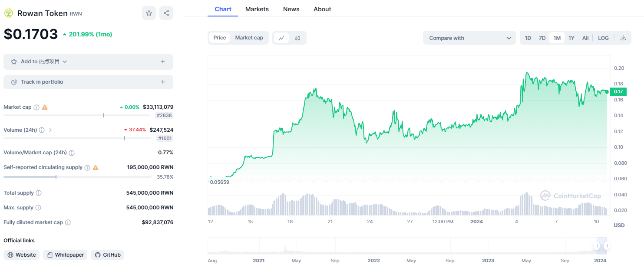Select All time range

coord(585,38)
